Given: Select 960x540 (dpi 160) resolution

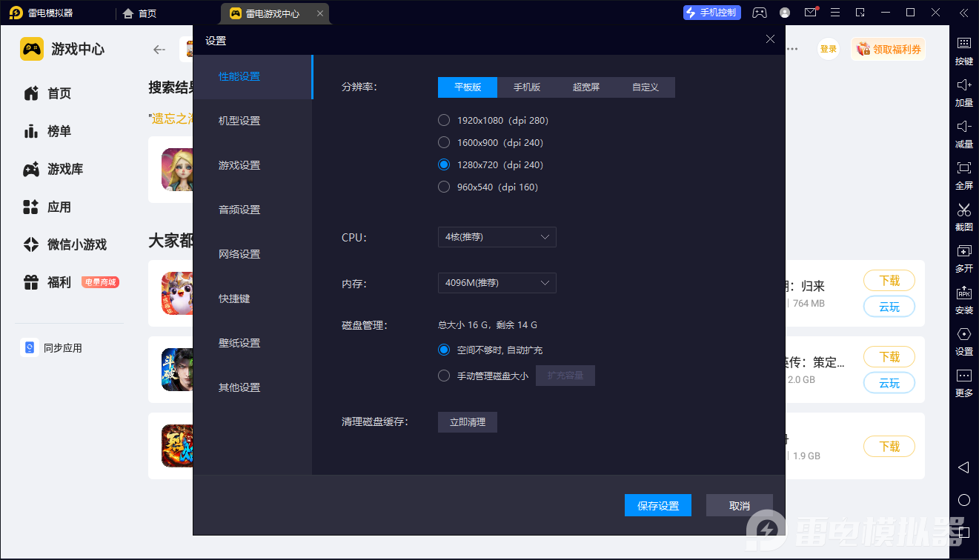Looking at the screenshot, I should point(444,187).
